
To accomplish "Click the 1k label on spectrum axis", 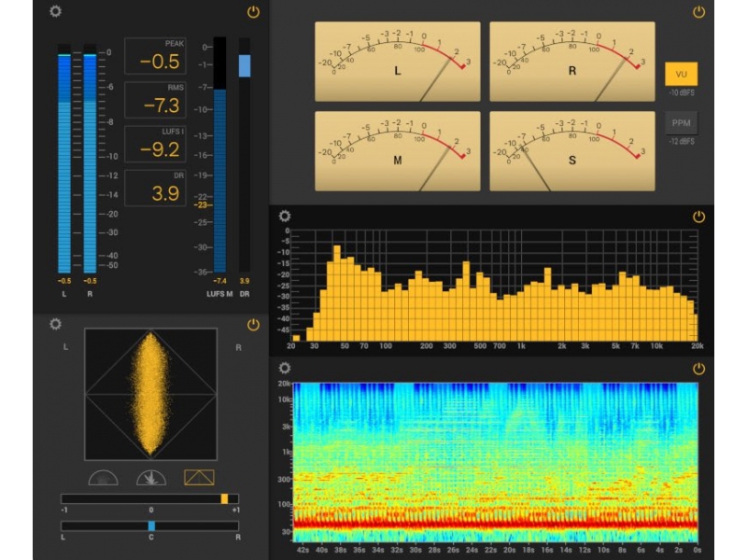I will 521,346.
